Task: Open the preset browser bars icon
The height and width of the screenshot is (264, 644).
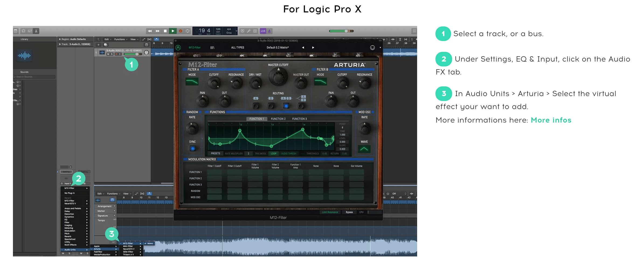Action: (x=212, y=48)
